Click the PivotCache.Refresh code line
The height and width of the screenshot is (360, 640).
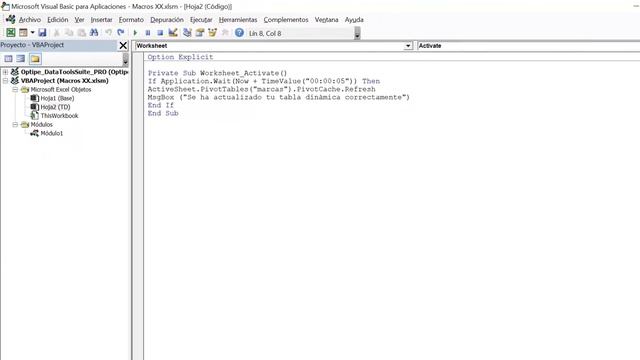[262, 89]
